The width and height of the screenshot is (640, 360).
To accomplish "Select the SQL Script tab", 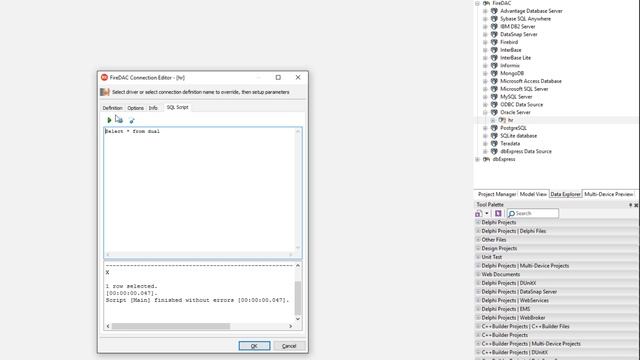I will pyautogui.click(x=177, y=107).
